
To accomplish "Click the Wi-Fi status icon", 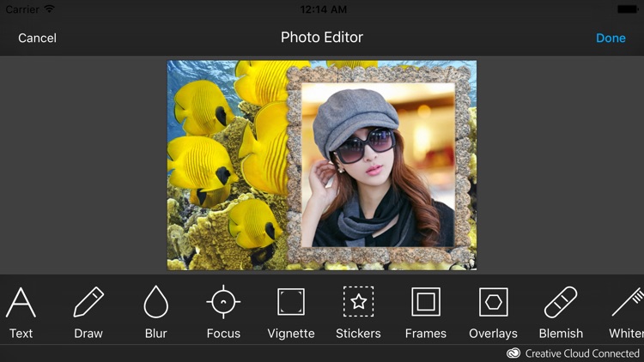I will (x=49, y=9).
